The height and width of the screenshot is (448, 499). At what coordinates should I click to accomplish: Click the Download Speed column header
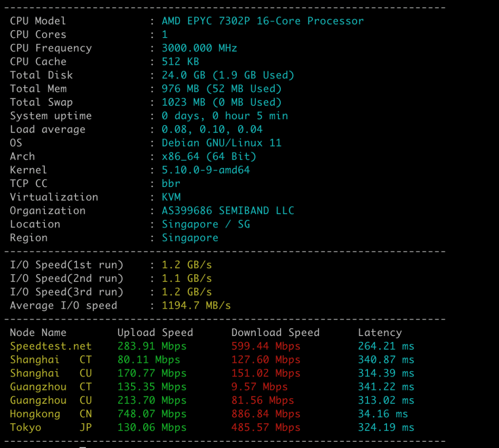pyautogui.click(x=275, y=333)
